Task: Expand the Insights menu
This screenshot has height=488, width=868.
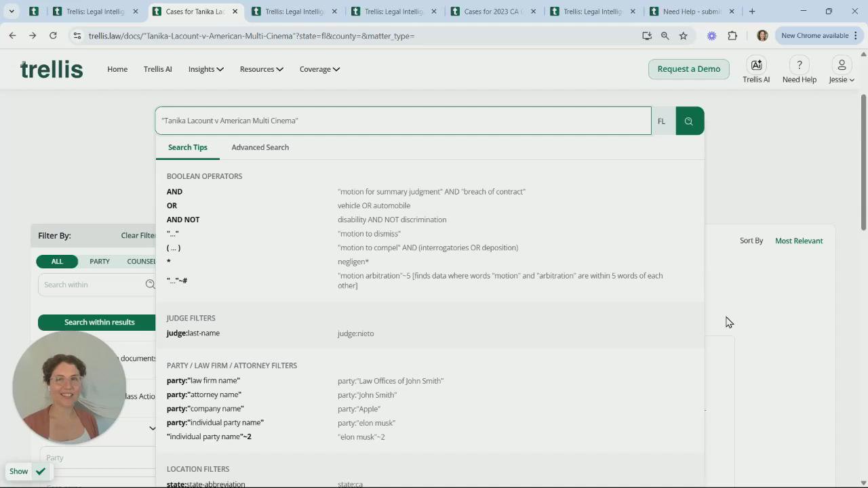Action: coord(206,69)
